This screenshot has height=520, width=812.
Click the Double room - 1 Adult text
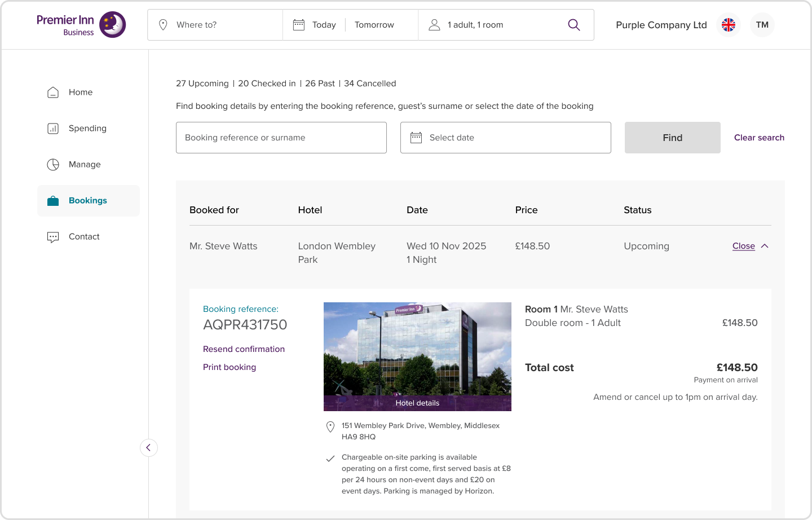(x=573, y=323)
